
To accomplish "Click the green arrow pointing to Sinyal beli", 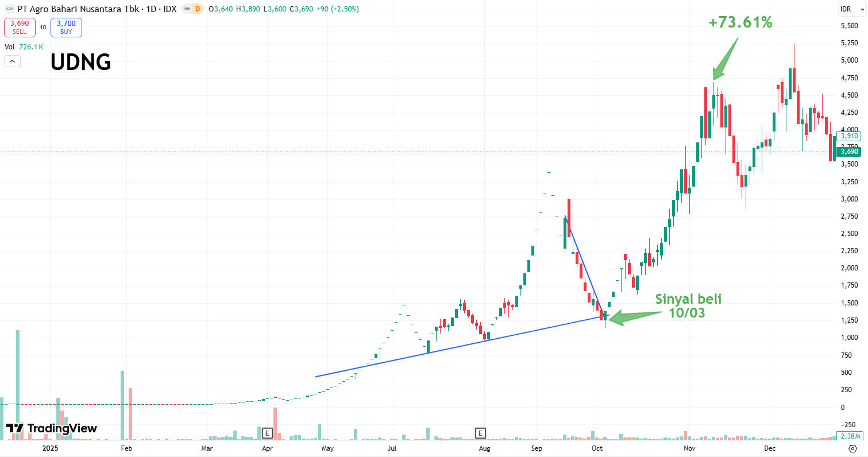I will 632,316.
